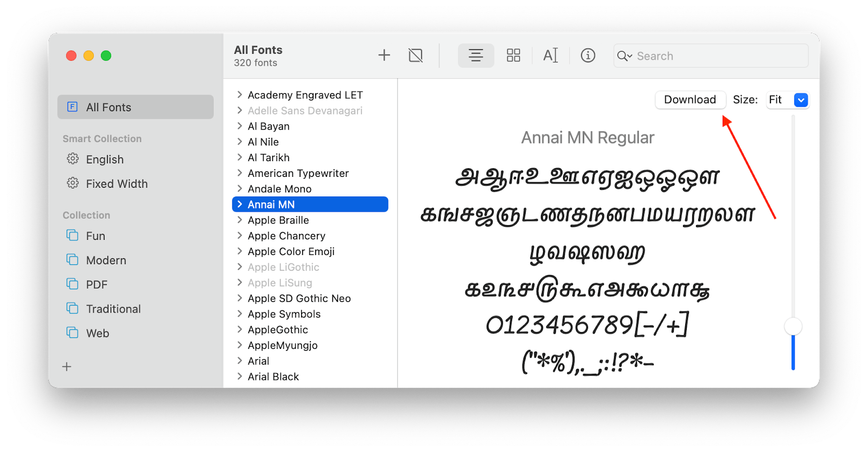Expand Annai MN font family

pos(240,204)
